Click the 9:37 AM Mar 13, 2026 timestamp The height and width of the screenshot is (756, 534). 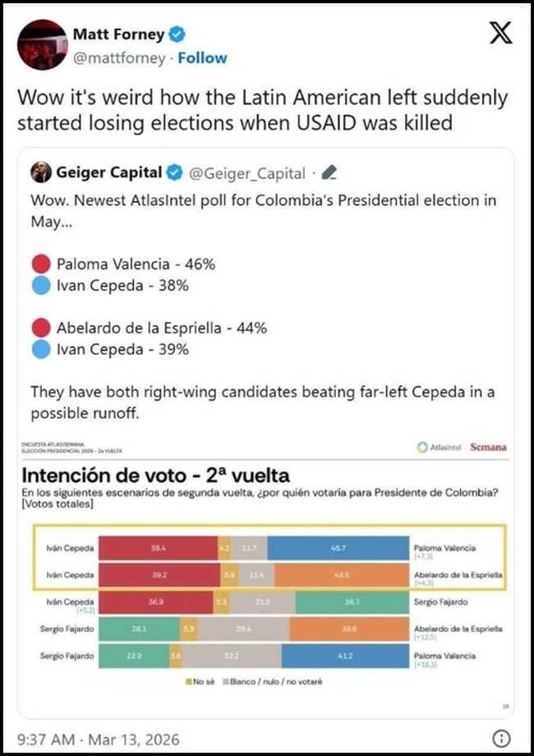pyautogui.click(x=99, y=739)
